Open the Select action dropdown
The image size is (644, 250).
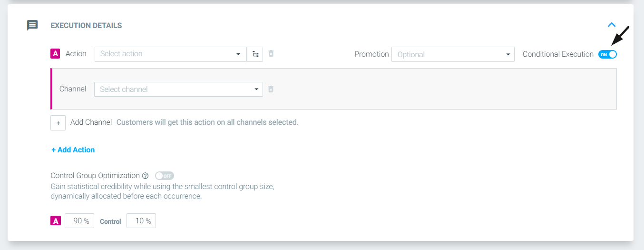tap(171, 54)
